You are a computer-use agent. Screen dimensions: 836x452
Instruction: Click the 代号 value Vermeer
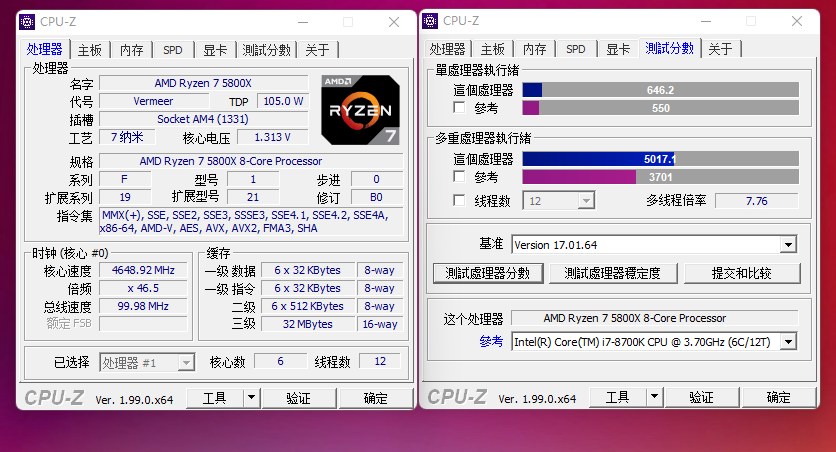(154, 101)
